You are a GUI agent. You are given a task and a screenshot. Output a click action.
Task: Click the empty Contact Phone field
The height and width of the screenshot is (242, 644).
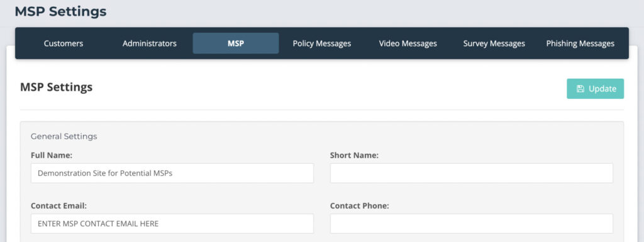tap(472, 224)
